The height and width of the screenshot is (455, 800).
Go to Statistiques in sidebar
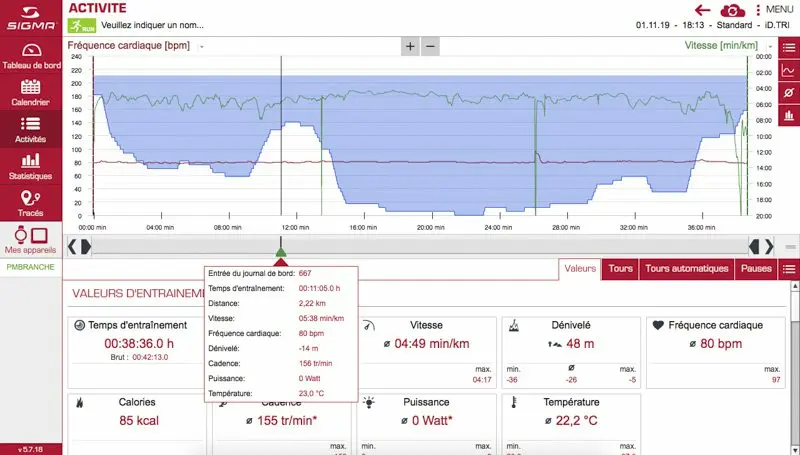(30, 165)
